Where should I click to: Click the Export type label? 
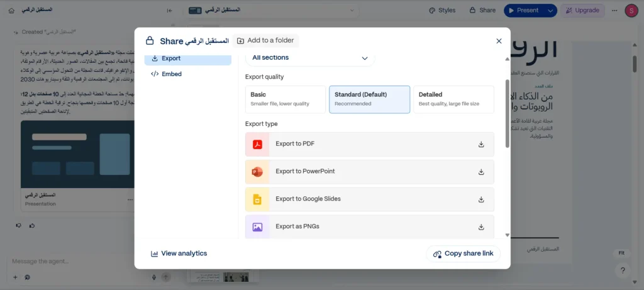coord(261,124)
